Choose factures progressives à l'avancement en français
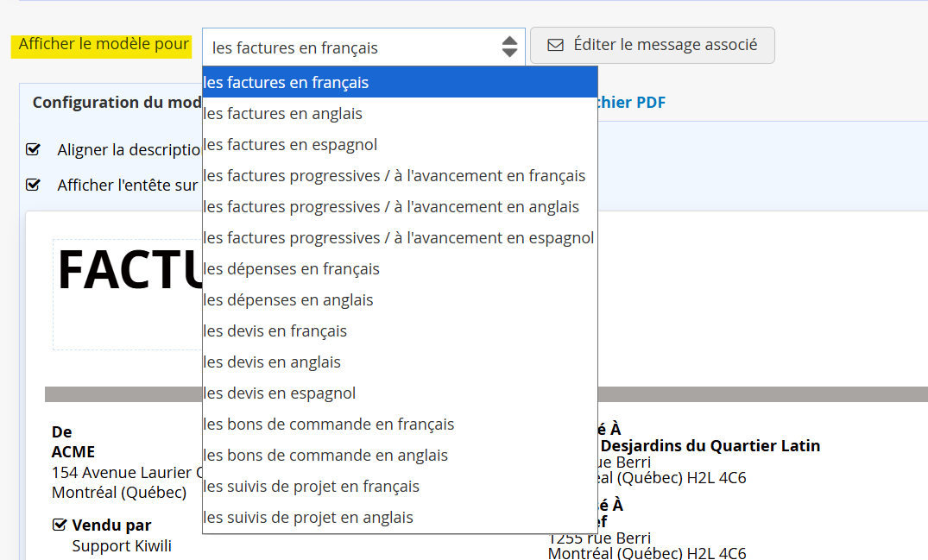Viewport: 928px width, 560px height. [x=400, y=176]
